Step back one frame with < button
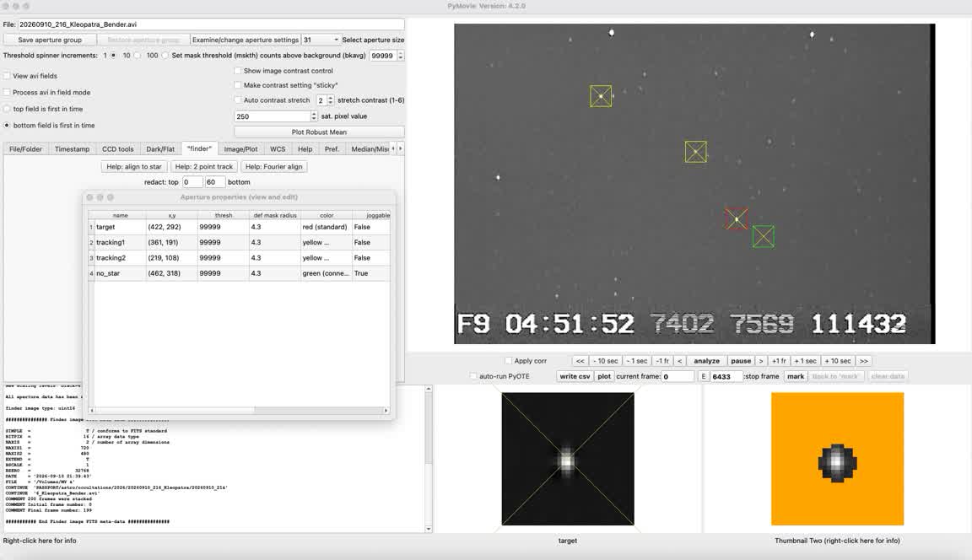Image resolution: width=972 pixels, height=560 pixels. pos(679,361)
